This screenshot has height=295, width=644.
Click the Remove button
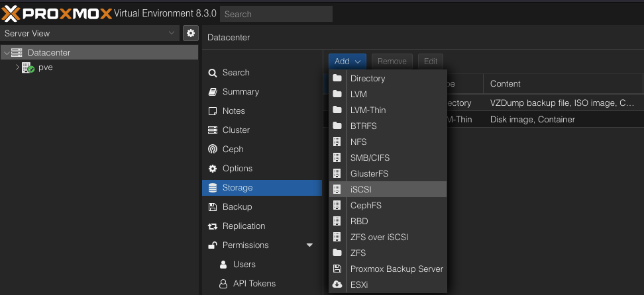coord(392,62)
